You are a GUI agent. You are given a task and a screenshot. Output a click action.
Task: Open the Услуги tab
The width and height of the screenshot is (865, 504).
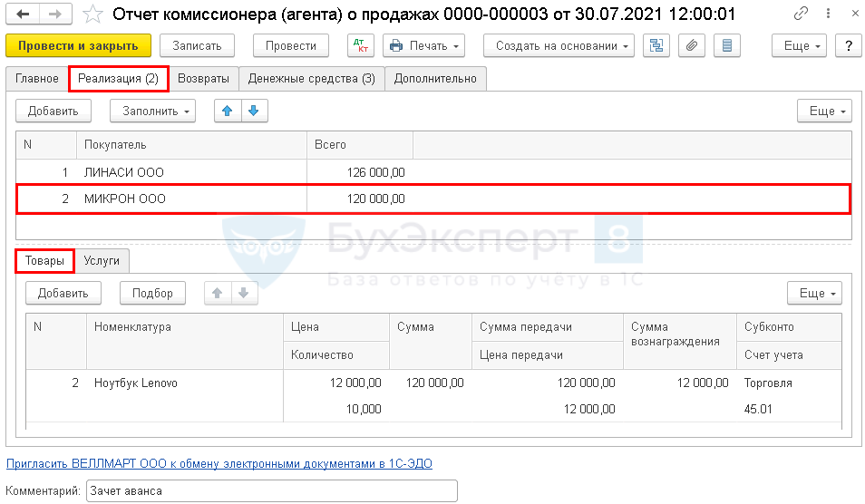point(102,261)
